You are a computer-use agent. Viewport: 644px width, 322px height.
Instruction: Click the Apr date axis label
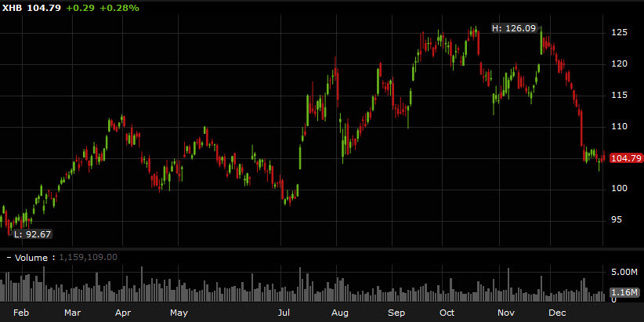pos(123,313)
